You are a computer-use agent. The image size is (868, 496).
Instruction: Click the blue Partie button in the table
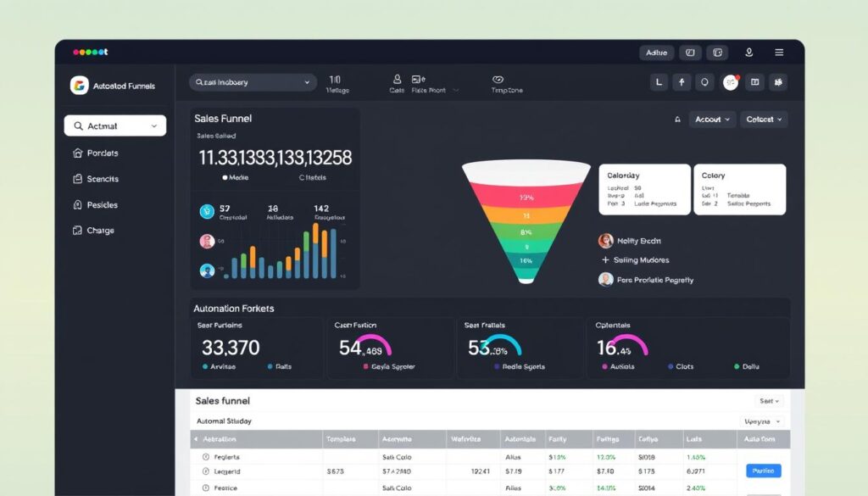pos(762,471)
